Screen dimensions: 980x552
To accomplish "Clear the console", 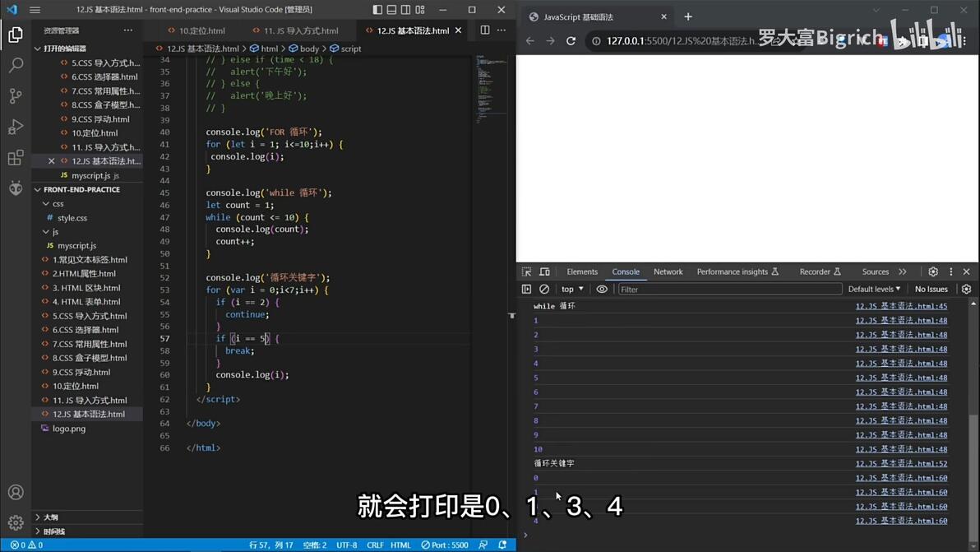I will tap(544, 290).
